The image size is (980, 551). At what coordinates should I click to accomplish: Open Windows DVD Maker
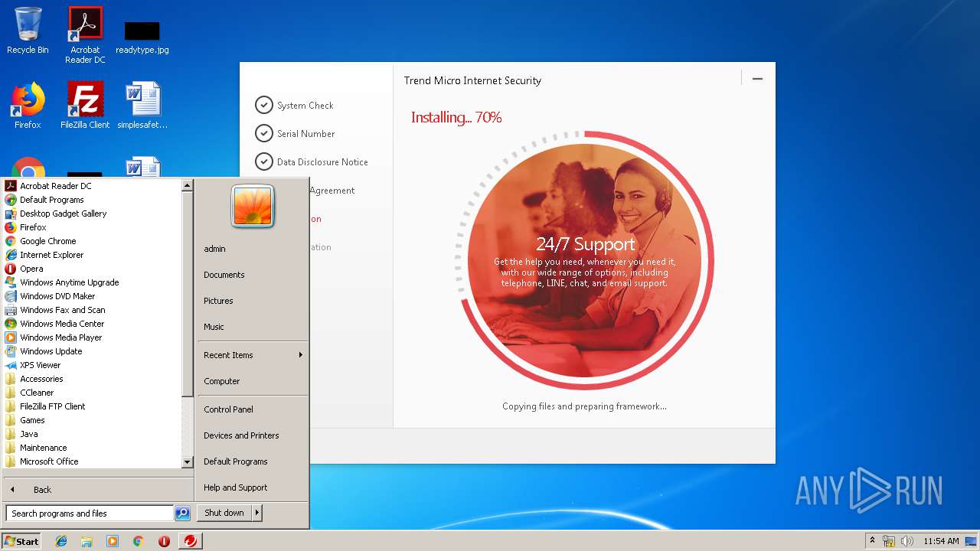tap(93, 296)
